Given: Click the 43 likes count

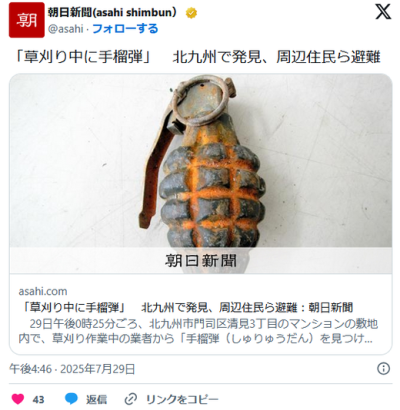Looking at the screenshot, I should [x=38, y=399].
